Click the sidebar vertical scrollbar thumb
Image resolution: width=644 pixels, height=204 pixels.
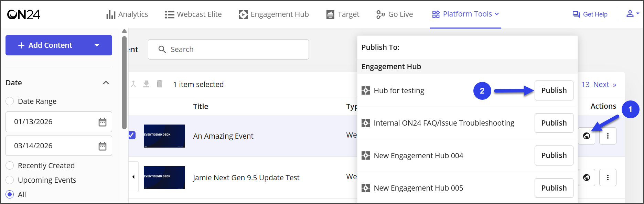[x=125, y=83]
